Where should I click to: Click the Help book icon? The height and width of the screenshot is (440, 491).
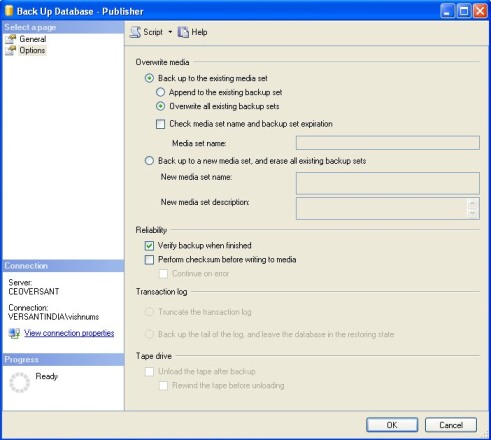(x=183, y=32)
